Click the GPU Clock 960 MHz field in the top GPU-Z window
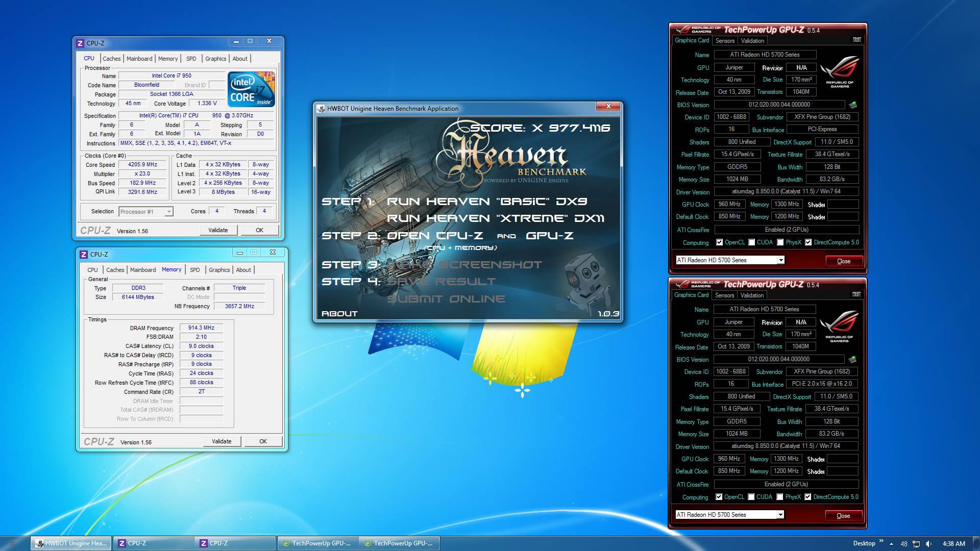 tap(729, 204)
